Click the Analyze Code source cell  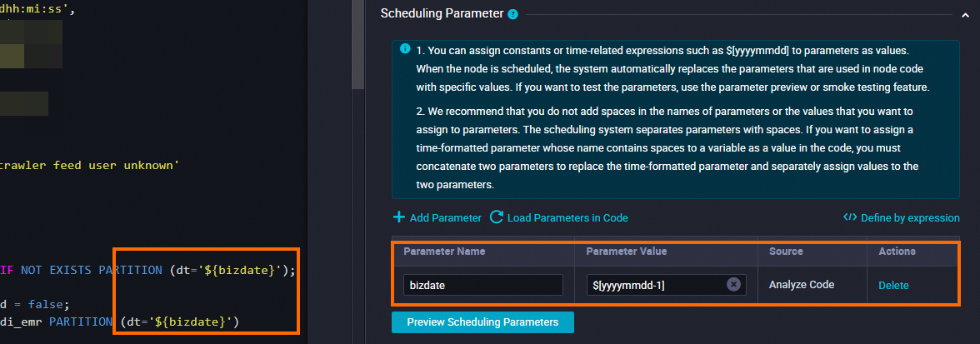click(801, 285)
